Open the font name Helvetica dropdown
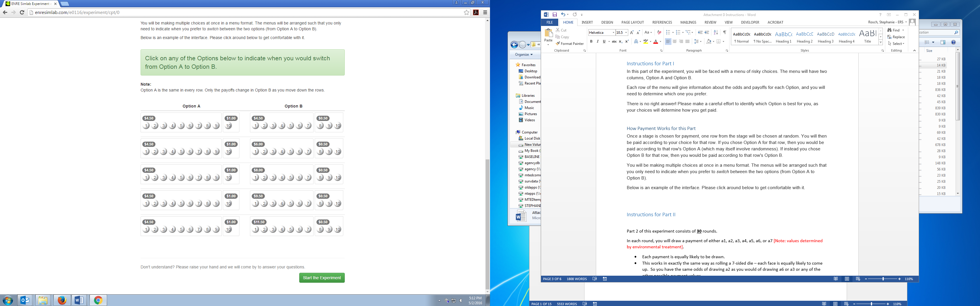 [x=613, y=33]
